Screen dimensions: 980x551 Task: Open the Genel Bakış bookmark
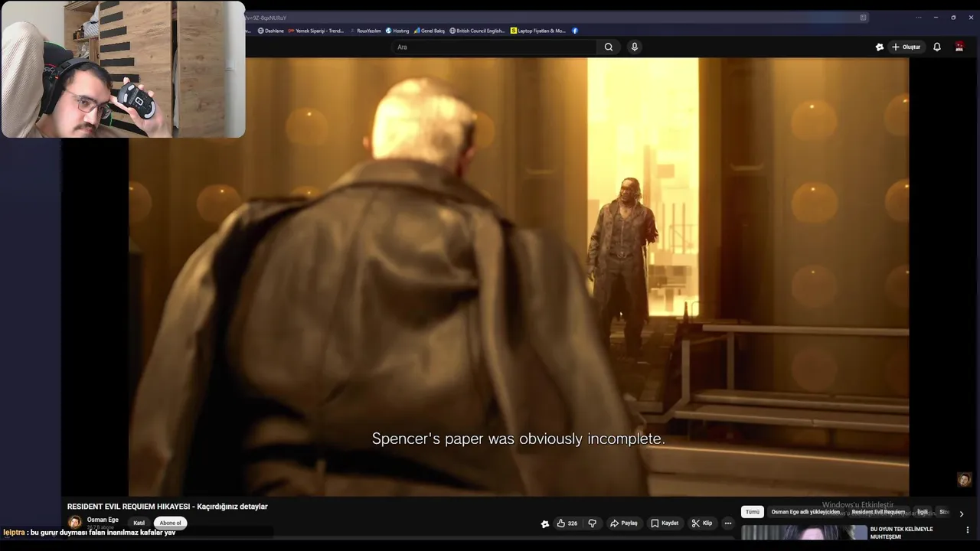(x=429, y=31)
